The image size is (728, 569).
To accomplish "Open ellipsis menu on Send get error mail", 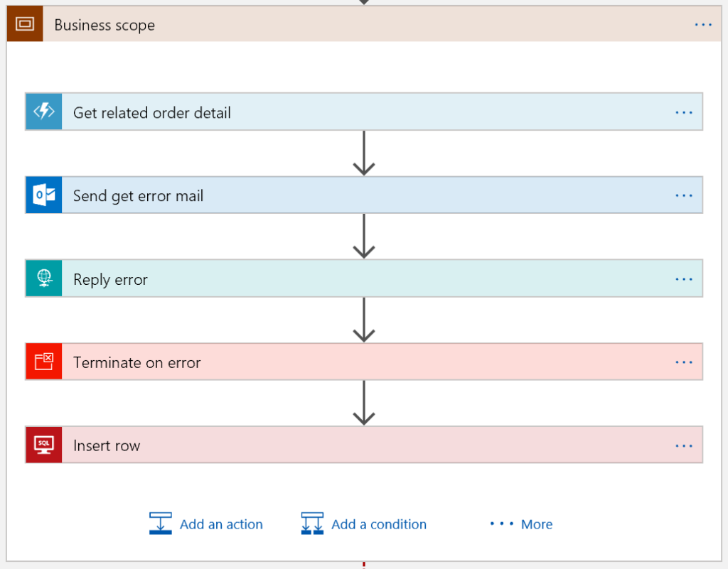I will click(x=684, y=195).
